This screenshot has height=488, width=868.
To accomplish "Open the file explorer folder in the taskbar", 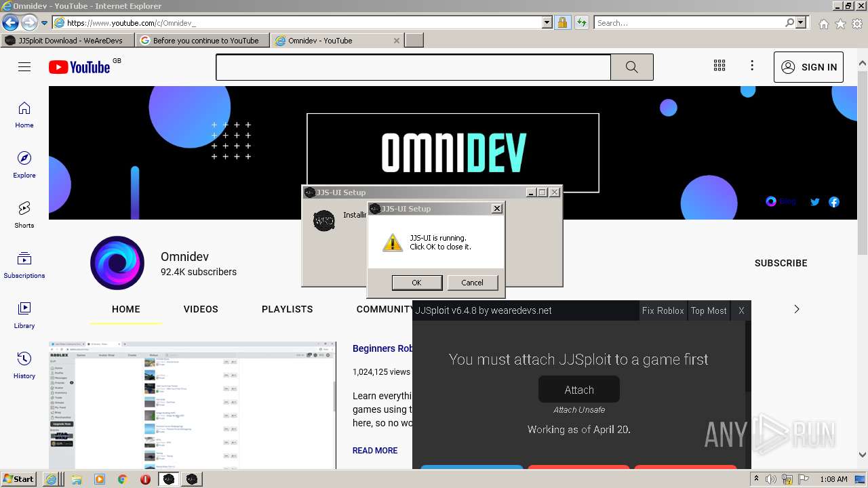I will (x=77, y=479).
